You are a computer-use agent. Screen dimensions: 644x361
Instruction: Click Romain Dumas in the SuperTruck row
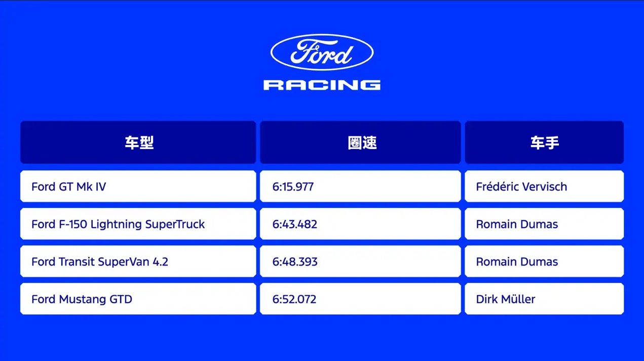point(517,224)
